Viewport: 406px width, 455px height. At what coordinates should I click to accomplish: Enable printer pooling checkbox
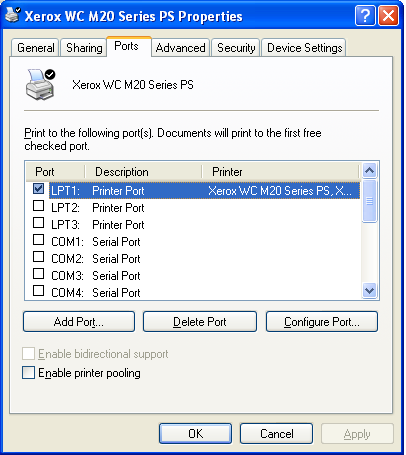pos(28,373)
